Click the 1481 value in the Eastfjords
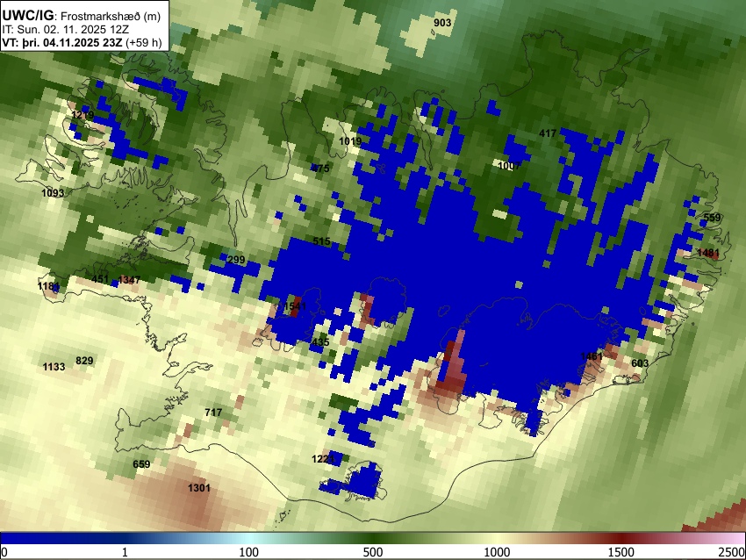This screenshot has height=560, width=746. pyautogui.click(x=708, y=253)
